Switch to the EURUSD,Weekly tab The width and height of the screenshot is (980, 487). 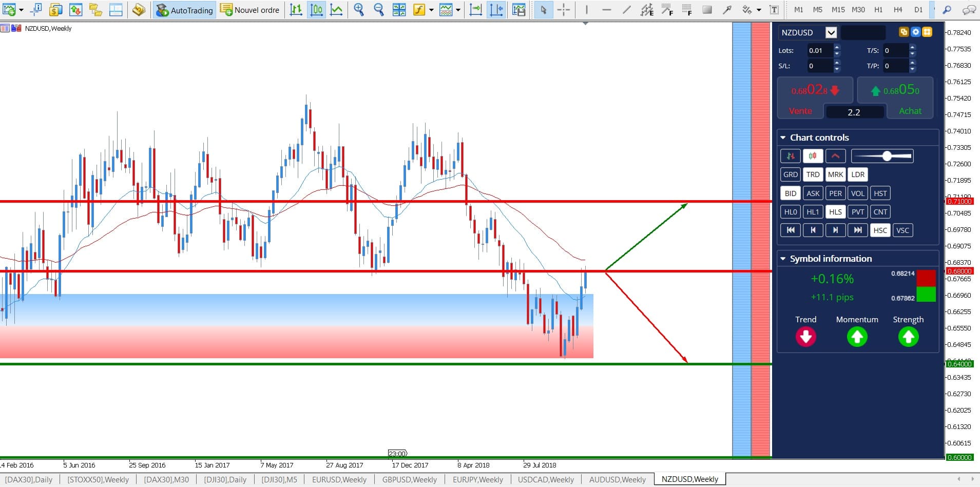(339, 479)
